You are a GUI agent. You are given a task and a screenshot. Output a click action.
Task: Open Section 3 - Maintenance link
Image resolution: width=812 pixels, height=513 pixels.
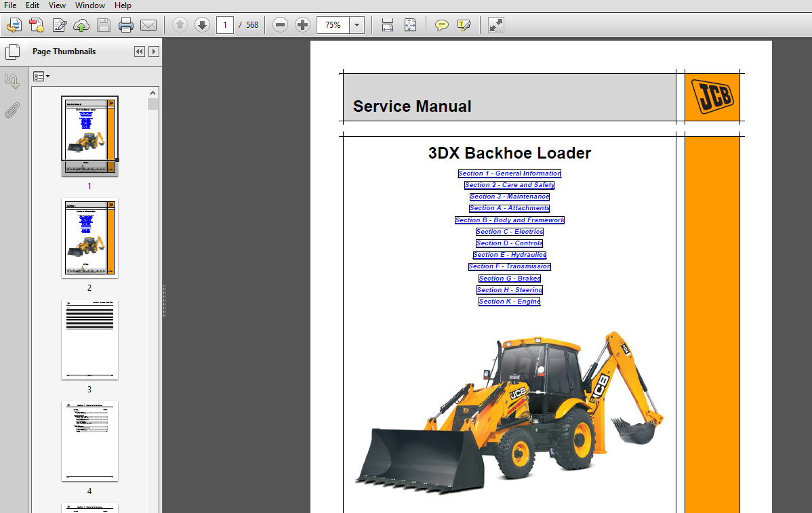tap(510, 197)
